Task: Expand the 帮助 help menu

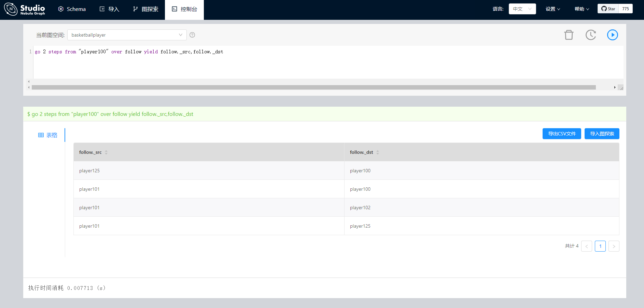Action: click(582, 9)
